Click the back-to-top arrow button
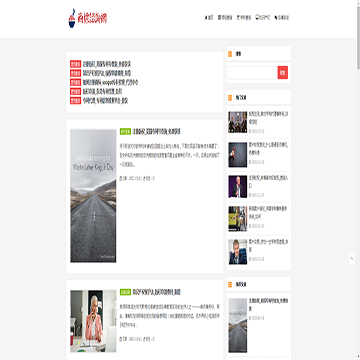 pos(352,258)
